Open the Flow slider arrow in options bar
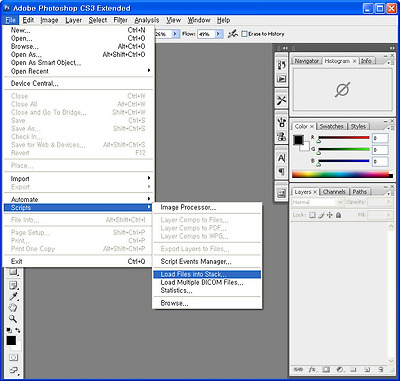The image size is (400, 381). 218,34
